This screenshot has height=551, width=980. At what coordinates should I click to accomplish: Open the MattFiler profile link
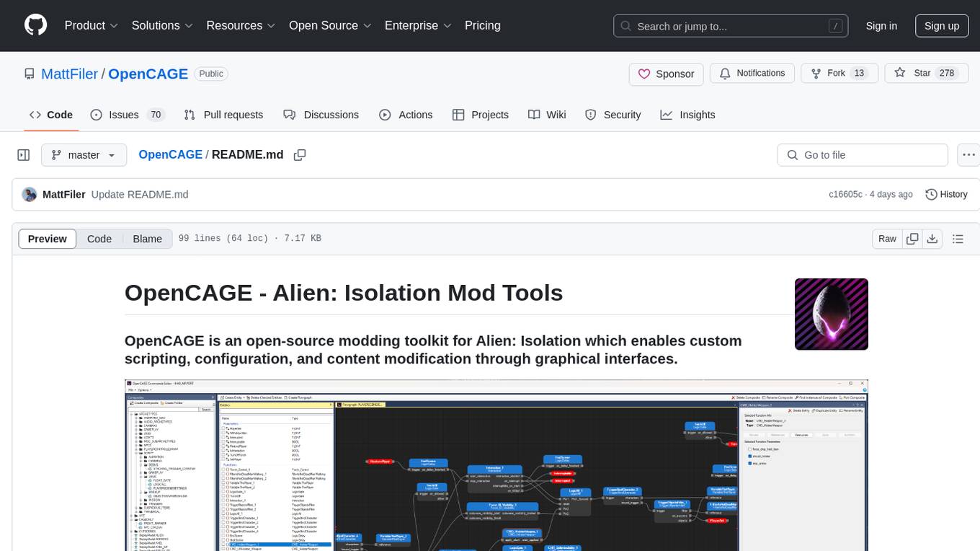click(70, 74)
